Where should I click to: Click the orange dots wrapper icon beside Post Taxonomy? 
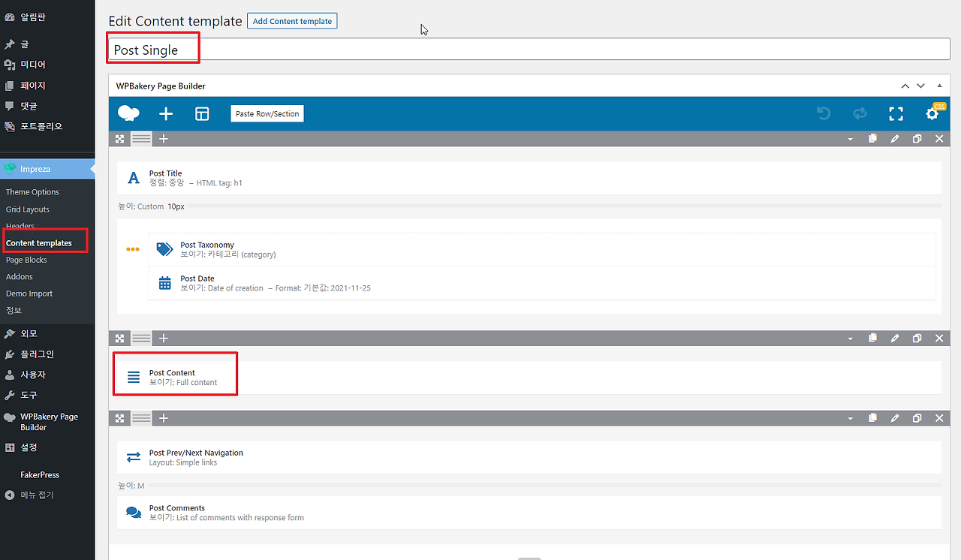click(133, 249)
